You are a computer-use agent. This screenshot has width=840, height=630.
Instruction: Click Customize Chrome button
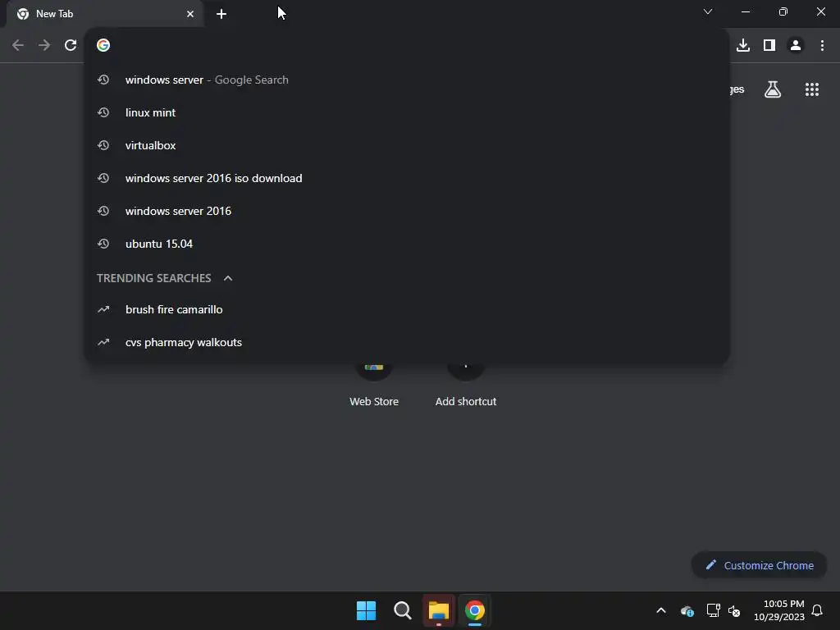click(759, 565)
